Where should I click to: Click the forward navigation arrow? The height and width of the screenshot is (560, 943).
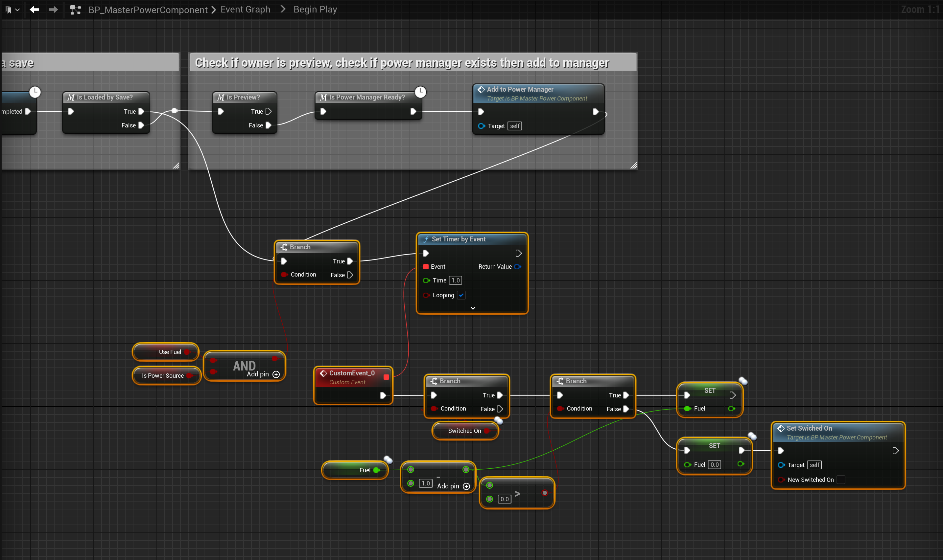tap(53, 10)
